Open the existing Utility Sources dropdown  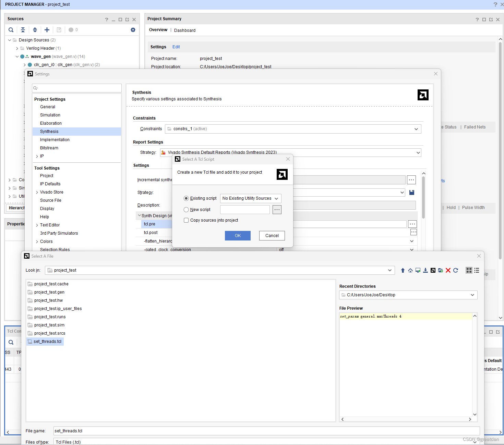[x=251, y=198]
